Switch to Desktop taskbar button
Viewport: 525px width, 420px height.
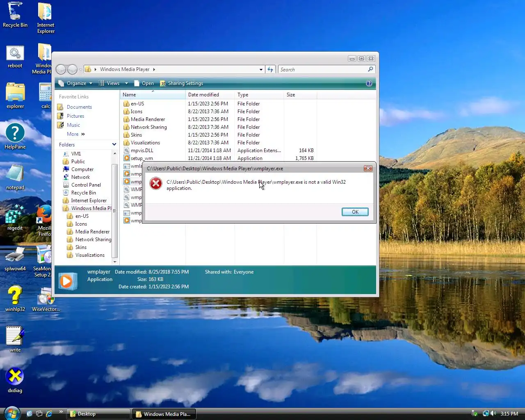(99, 414)
